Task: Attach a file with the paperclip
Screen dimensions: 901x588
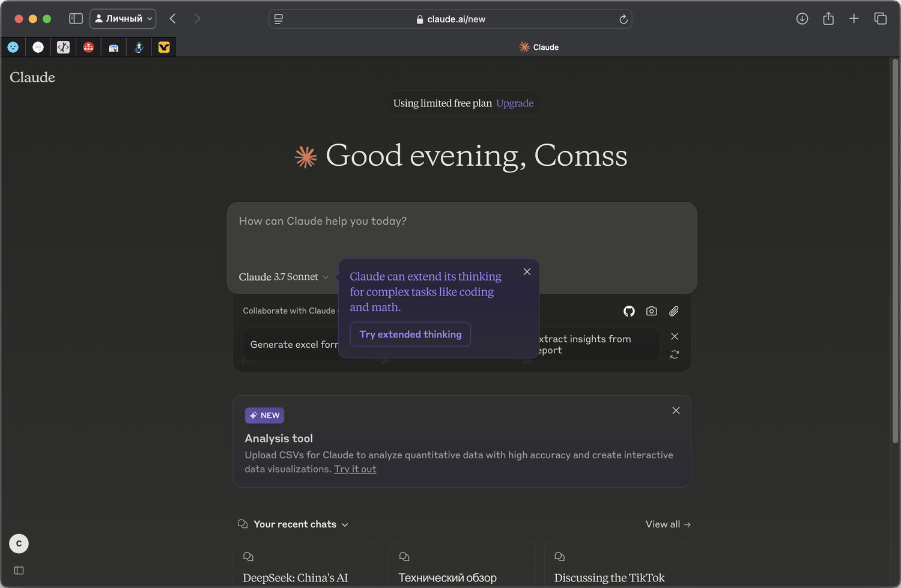Action: click(x=674, y=311)
